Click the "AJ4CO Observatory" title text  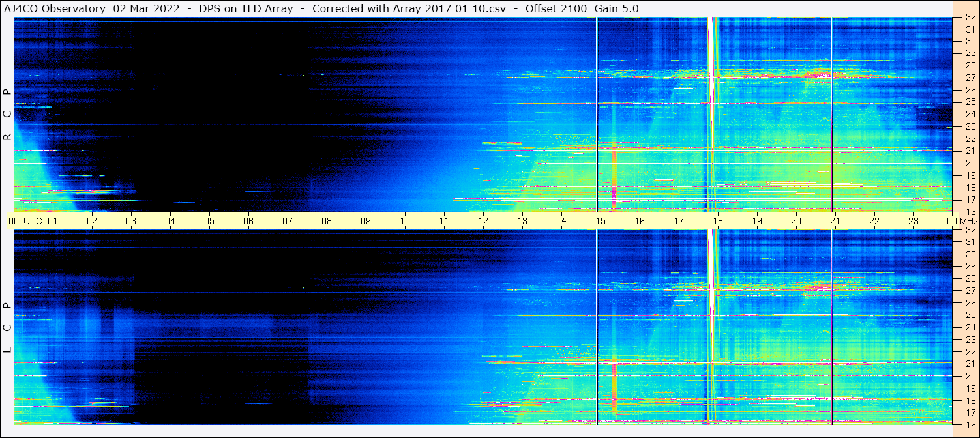pos(55,8)
